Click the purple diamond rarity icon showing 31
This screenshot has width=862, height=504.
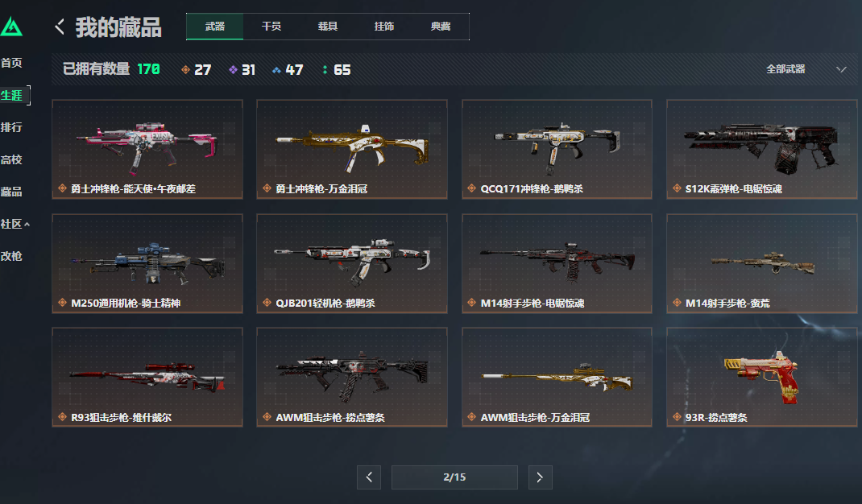(x=233, y=70)
